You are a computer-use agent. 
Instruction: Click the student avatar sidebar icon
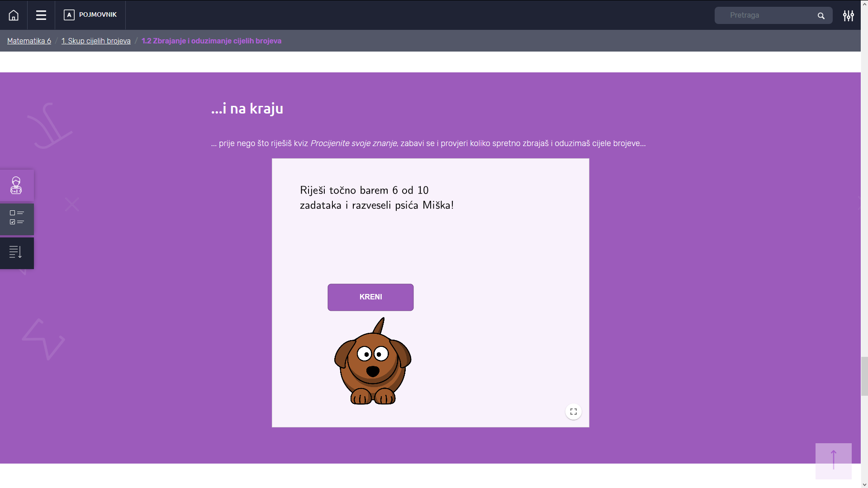pos(16,185)
